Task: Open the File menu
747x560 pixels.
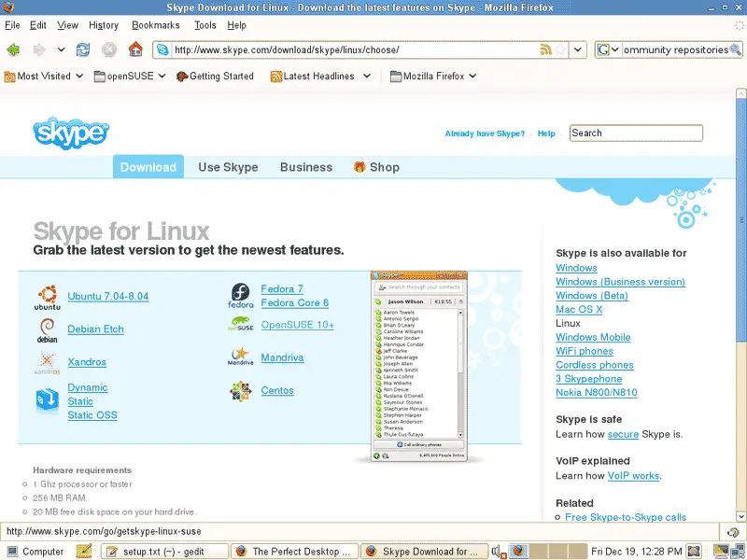Action: pyautogui.click(x=12, y=25)
